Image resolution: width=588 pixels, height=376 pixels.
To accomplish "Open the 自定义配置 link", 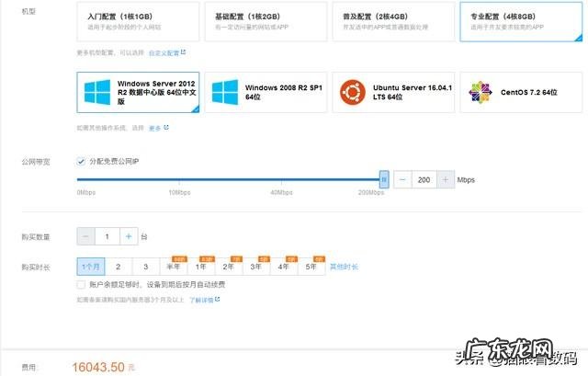I will click(167, 53).
